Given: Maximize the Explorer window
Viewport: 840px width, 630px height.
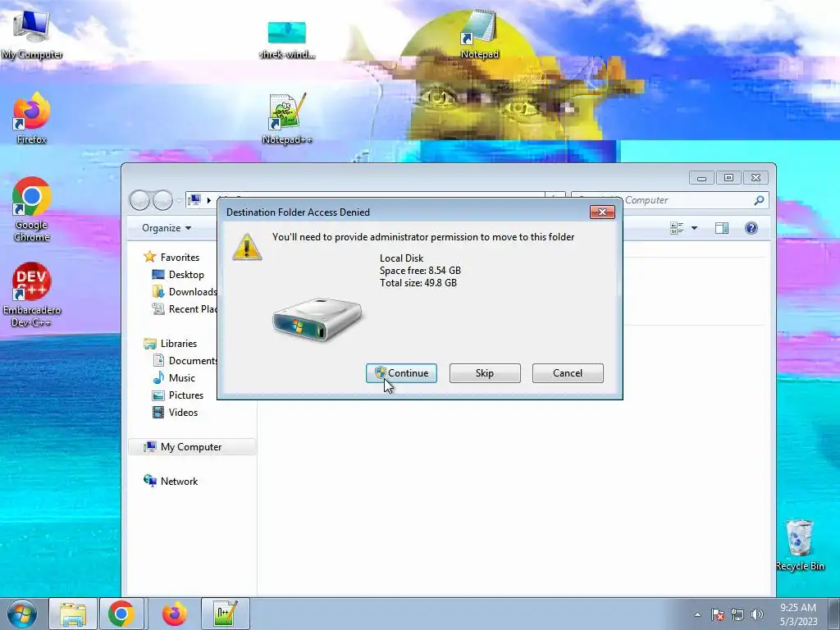Looking at the screenshot, I should (728, 178).
